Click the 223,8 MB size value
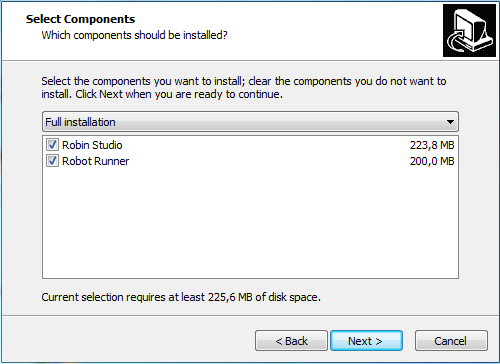 (x=432, y=145)
